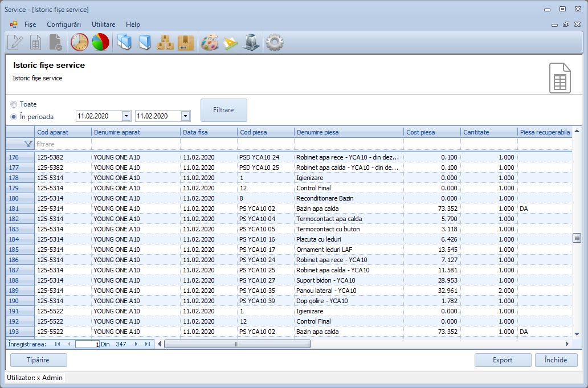Click the Filtrare button

(x=223, y=110)
